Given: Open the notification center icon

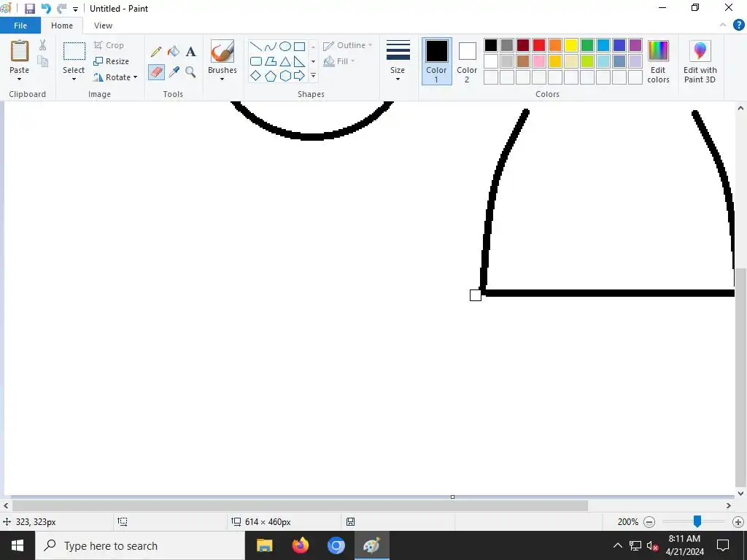Looking at the screenshot, I should coord(723,545).
